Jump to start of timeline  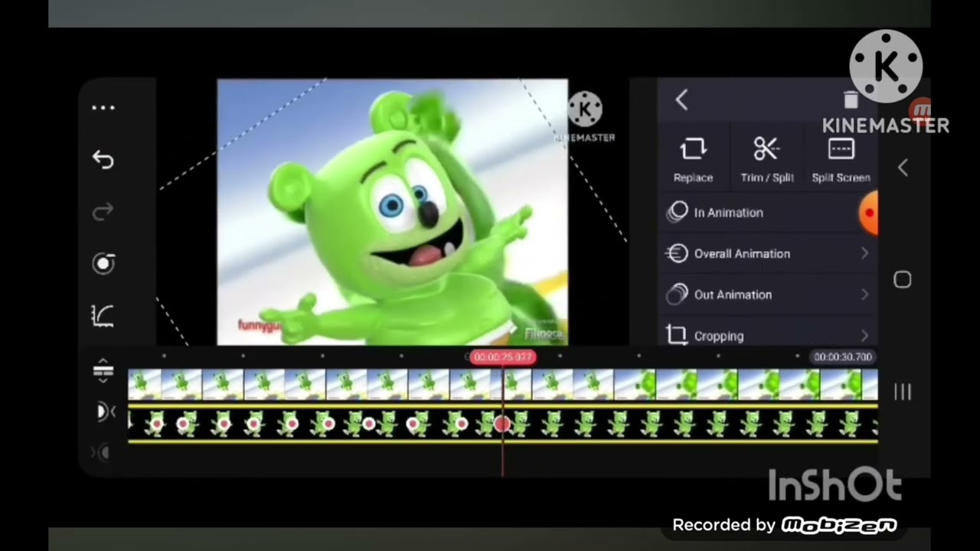coord(106,412)
